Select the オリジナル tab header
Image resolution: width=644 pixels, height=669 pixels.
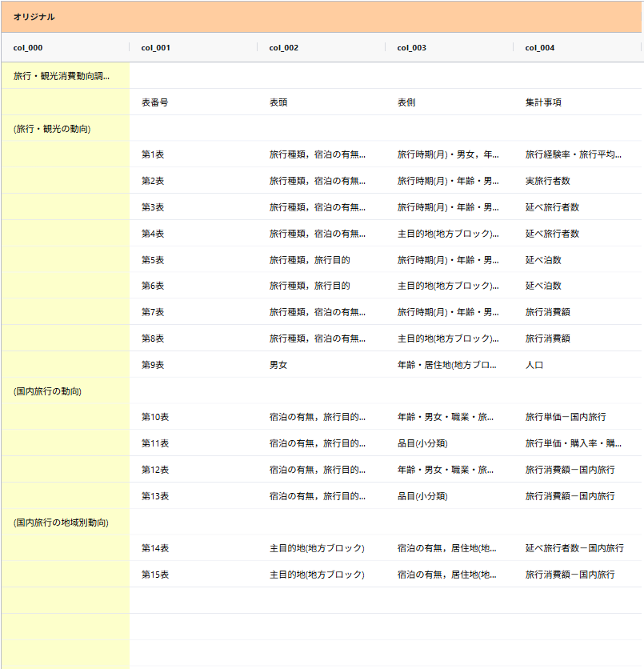point(34,17)
